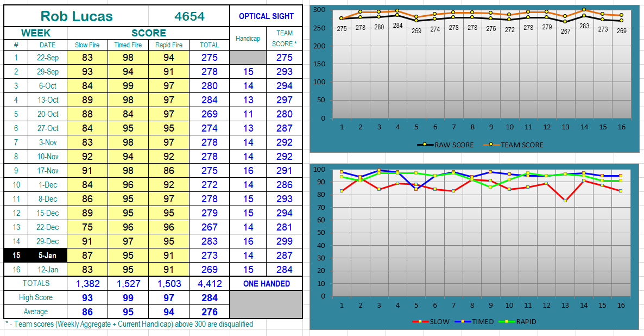Click the average total 276 cell
The image size is (644, 336).
point(210,312)
